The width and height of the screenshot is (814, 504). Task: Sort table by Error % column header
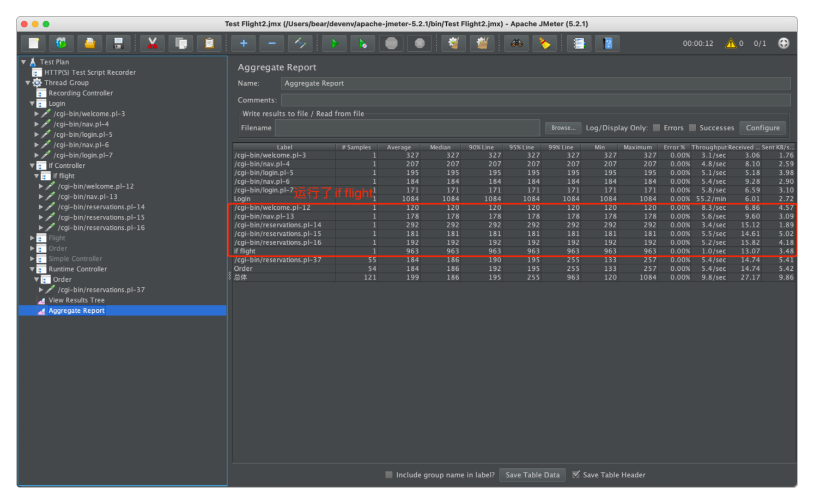[674, 147]
